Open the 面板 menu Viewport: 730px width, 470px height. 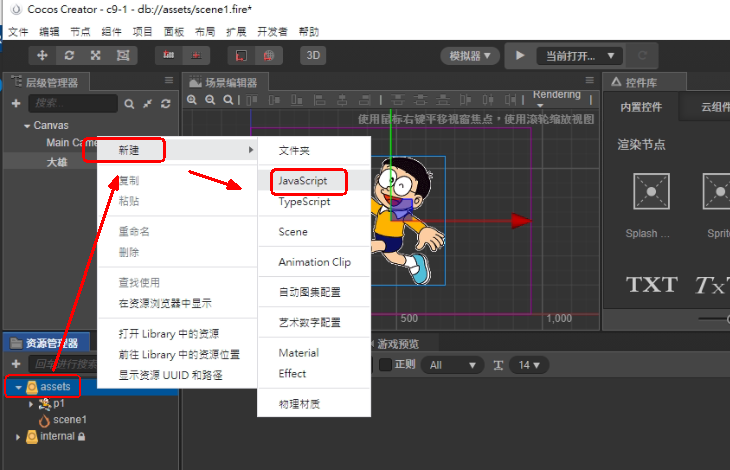click(174, 32)
